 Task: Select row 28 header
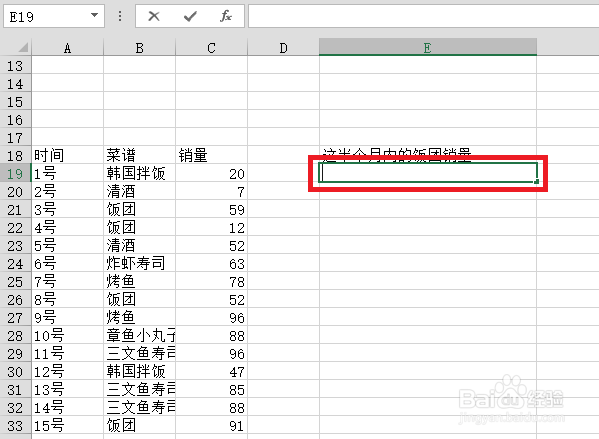coord(15,336)
